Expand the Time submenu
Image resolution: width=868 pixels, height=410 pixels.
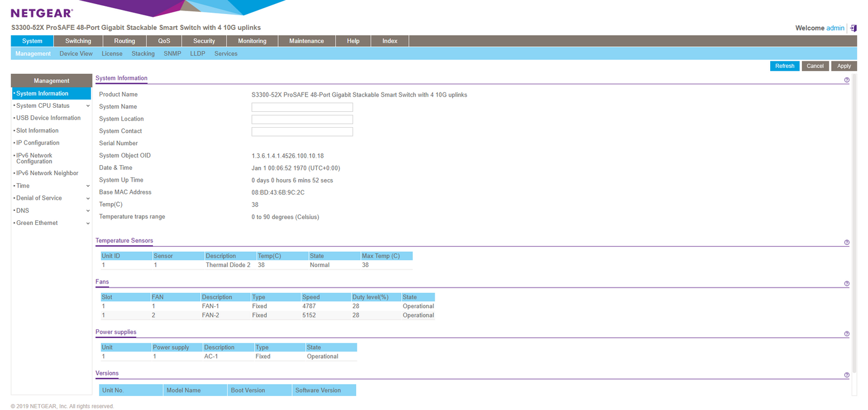88,186
